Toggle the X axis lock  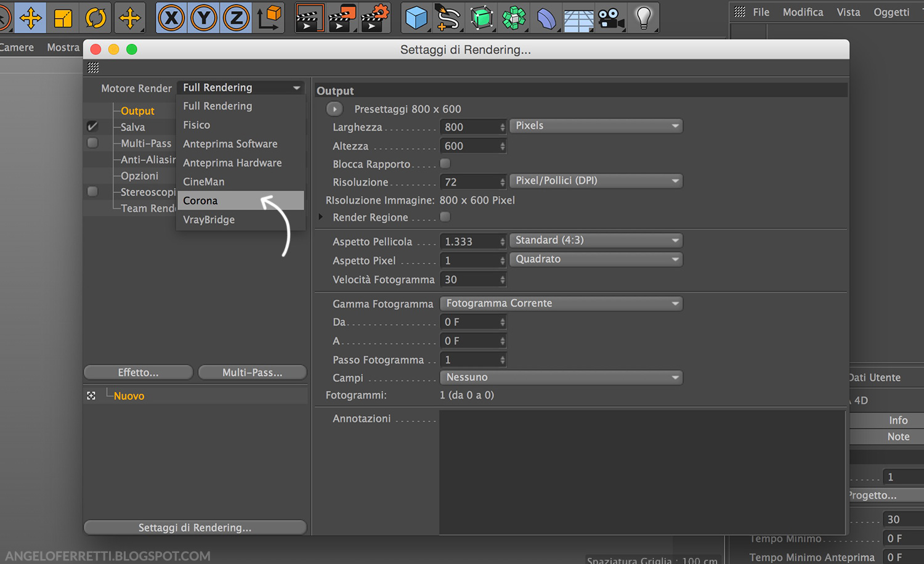coord(171,18)
